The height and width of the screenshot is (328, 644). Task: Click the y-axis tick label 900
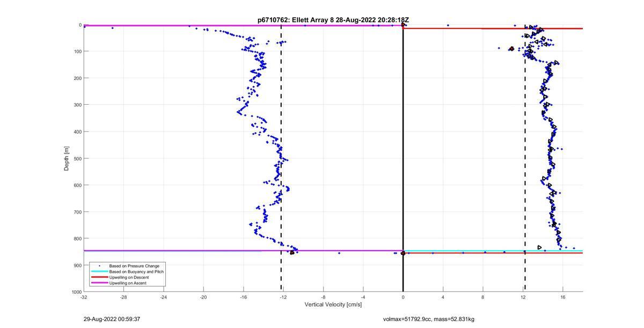click(77, 265)
